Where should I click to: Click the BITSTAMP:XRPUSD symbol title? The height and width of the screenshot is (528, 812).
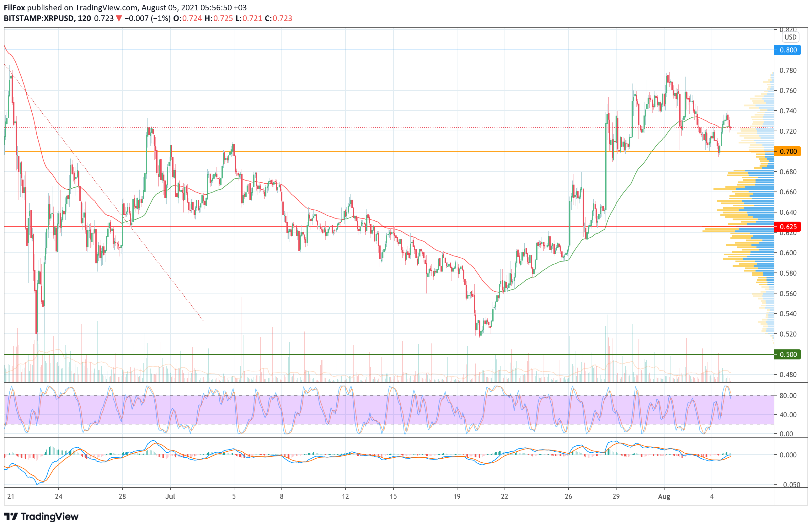click(39, 19)
